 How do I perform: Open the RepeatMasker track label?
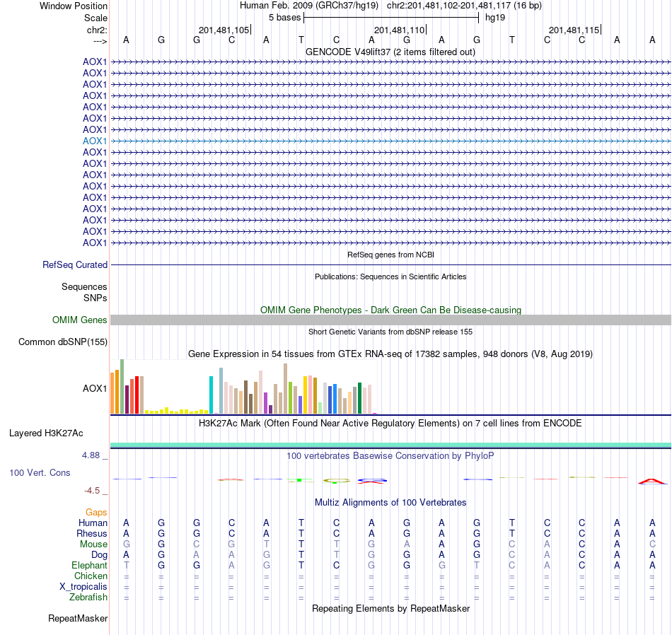tap(78, 618)
